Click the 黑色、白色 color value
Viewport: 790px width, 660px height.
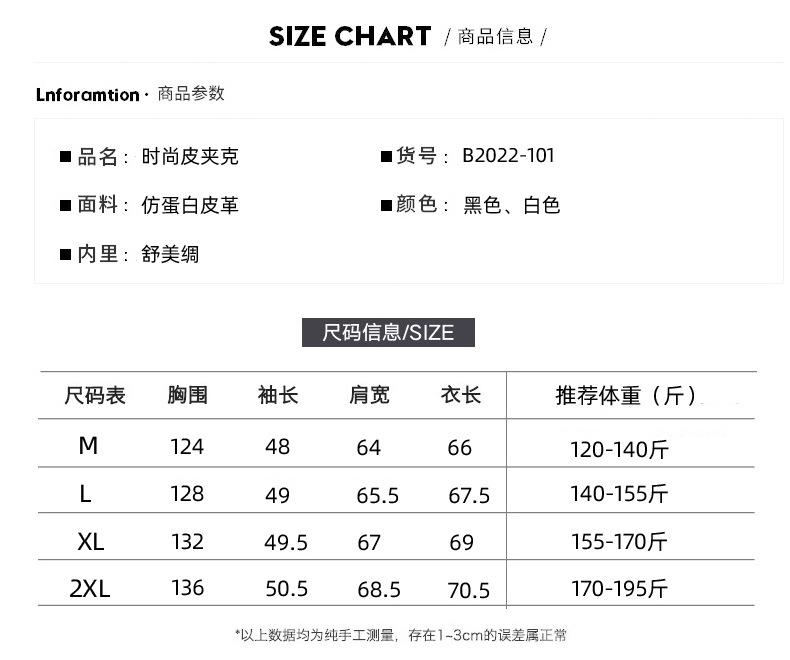pyautogui.click(x=511, y=206)
